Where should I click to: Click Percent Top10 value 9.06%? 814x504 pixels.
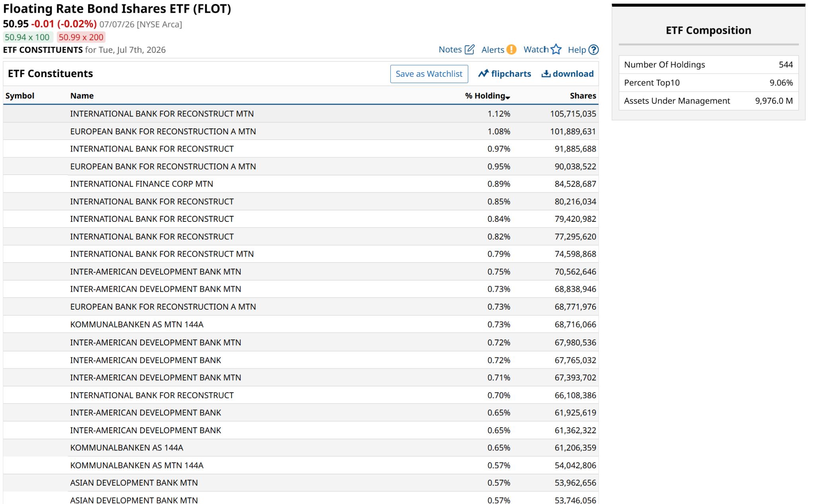[781, 83]
